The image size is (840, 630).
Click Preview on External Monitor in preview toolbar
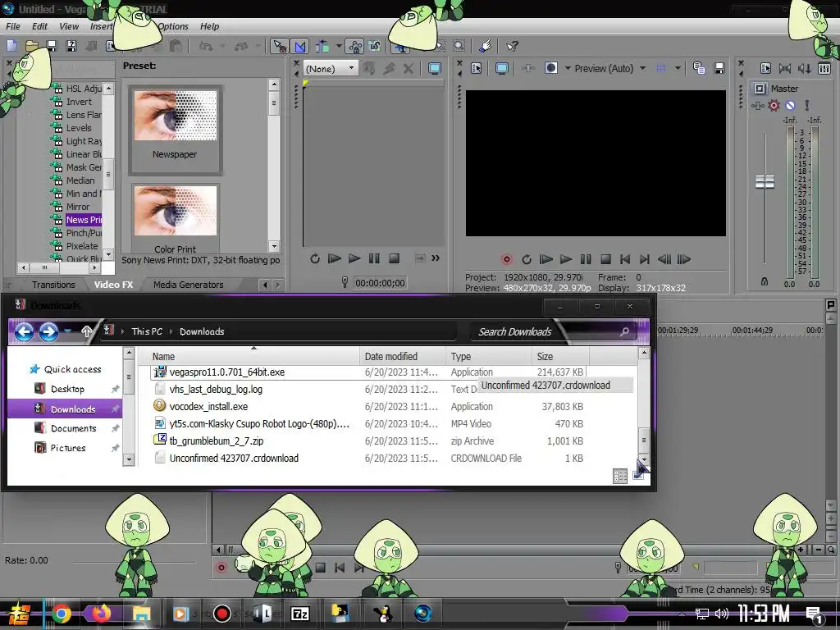tap(502, 68)
